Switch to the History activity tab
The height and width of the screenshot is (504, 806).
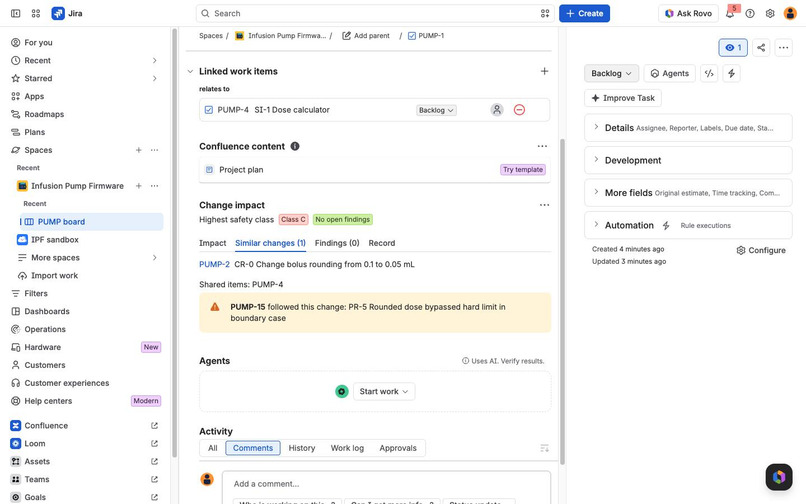pos(302,448)
